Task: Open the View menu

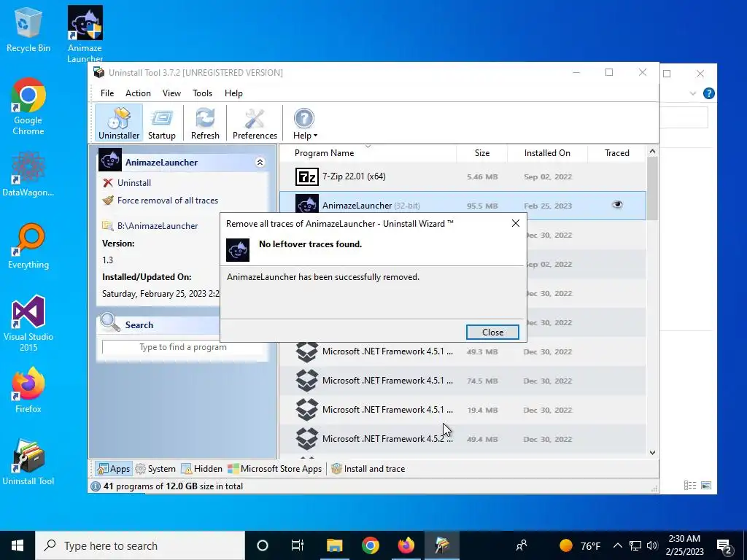Action: pyautogui.click(x=171, y=93)
